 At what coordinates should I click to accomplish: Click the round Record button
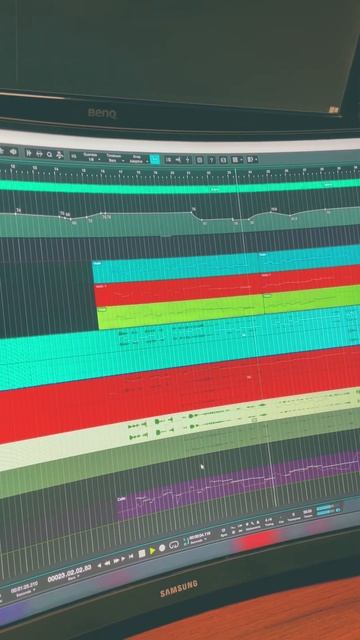(x=162, y=548)
